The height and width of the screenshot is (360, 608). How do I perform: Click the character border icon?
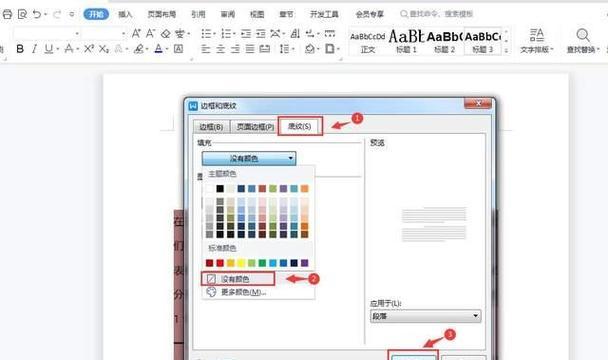point(178,49)
